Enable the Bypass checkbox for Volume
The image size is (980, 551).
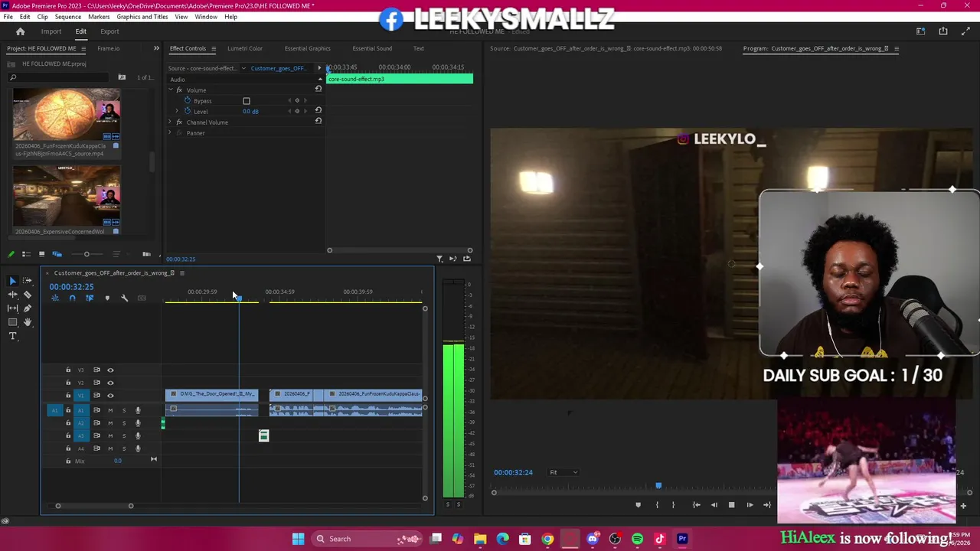click(x=247, y=101)
